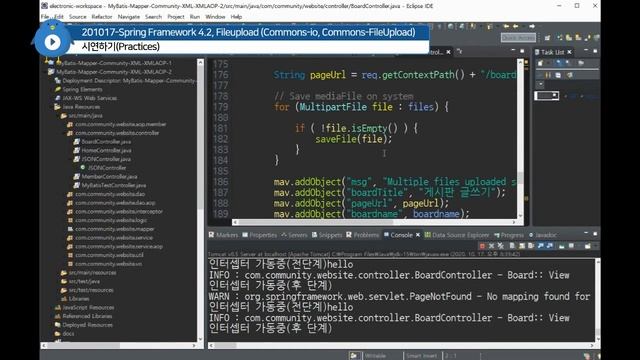Open BoardController.java in explorer
The image size is (640, 360).
coord(106,142)
